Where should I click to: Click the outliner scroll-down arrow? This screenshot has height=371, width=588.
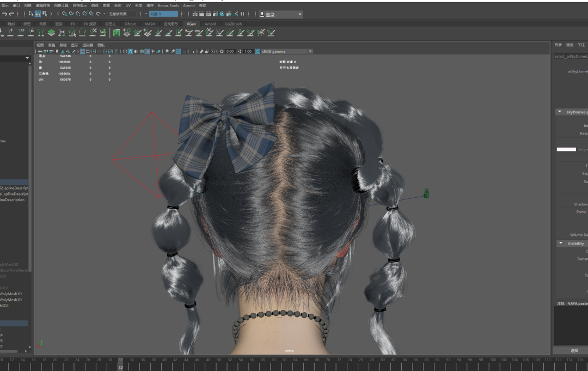pyautogui.click(x=29, y=348)
